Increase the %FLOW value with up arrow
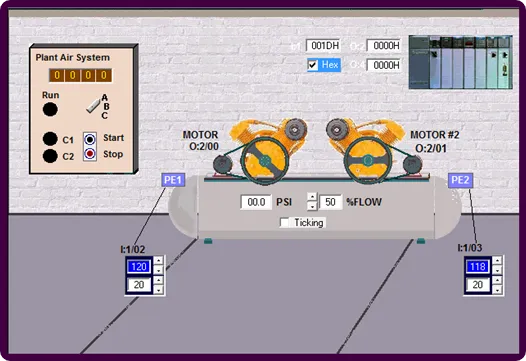526x361 pixels. click(312, 197)
